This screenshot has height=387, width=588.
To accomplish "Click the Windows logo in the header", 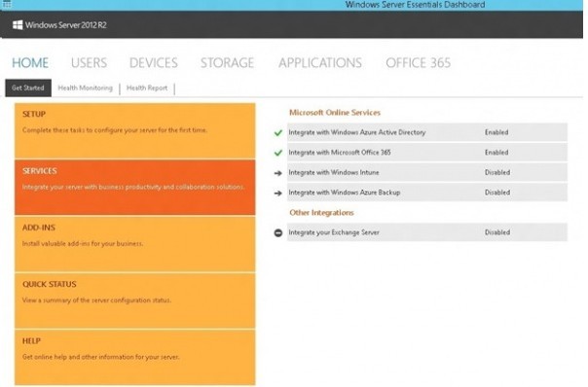I will click(18, 25).
